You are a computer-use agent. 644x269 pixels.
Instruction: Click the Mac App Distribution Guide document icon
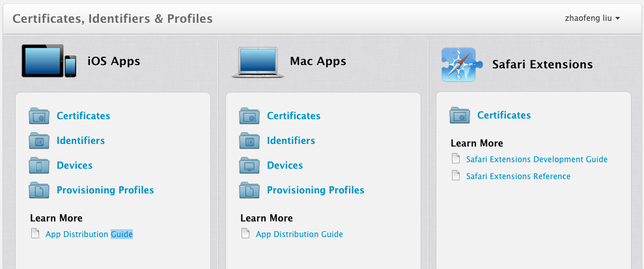point(245,234)
